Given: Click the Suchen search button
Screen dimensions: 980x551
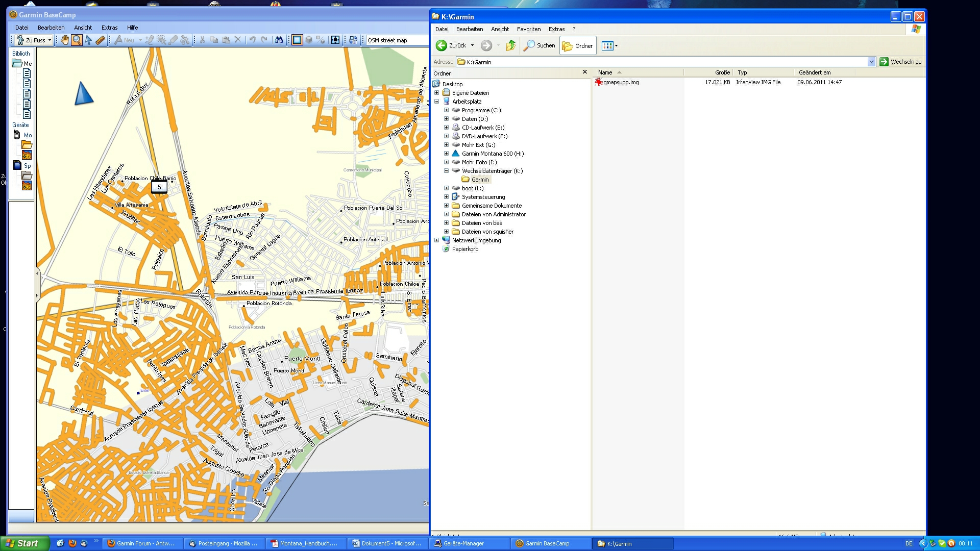Looking at the screenshot, I should [x=540, y=45].
